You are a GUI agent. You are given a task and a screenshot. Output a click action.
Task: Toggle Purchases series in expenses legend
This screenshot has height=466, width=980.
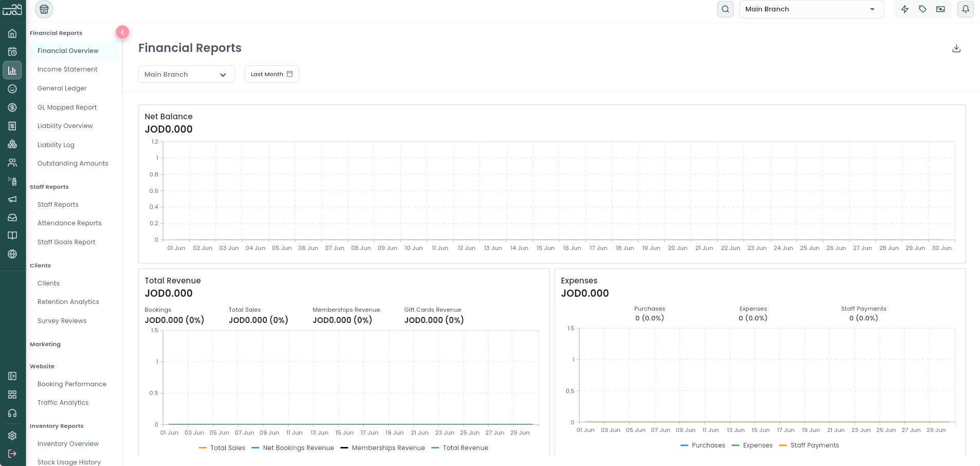[x=702, y=445]
